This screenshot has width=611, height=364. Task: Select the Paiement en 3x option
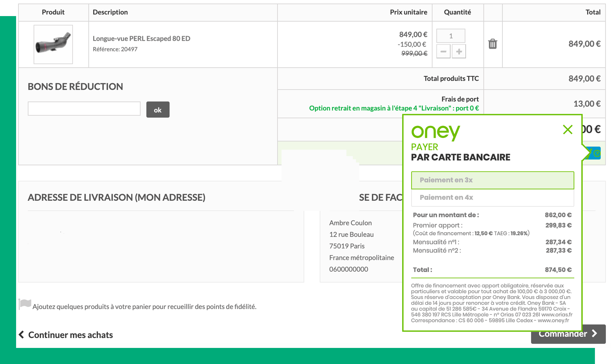[x=492, y=180]
